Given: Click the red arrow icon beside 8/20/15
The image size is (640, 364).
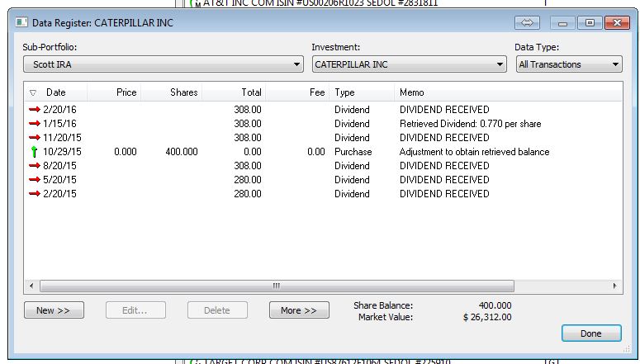Looking at the screenshot, I should click(35, 166).
